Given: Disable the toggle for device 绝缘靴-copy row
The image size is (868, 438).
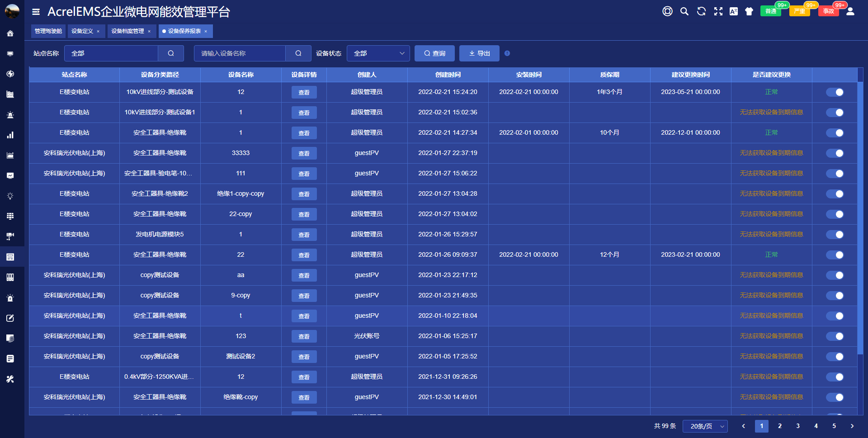Looking at the screenshot, I should point(834,397).
